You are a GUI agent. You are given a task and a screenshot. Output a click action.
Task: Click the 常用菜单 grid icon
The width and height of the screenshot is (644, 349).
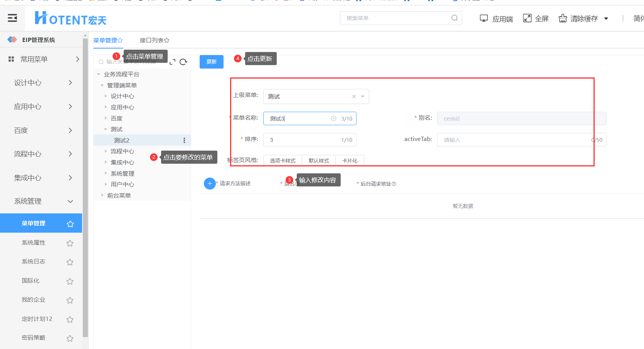point(11,59)
